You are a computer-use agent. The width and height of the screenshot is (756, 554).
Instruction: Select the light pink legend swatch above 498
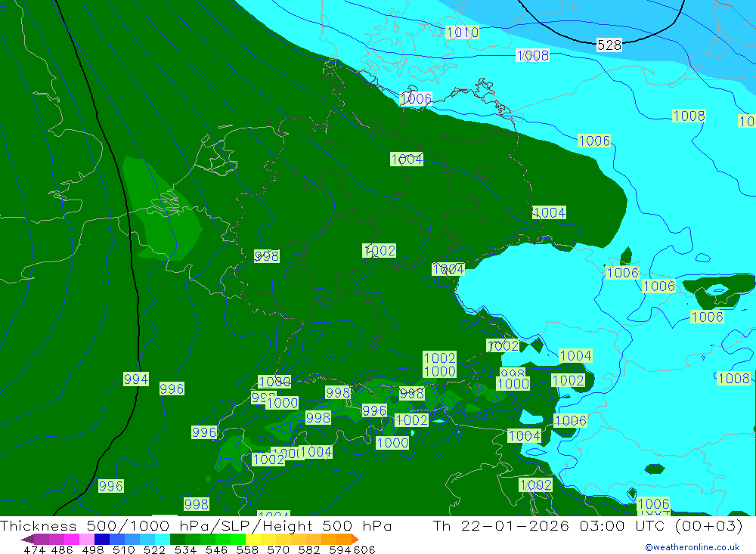[87, 539]
